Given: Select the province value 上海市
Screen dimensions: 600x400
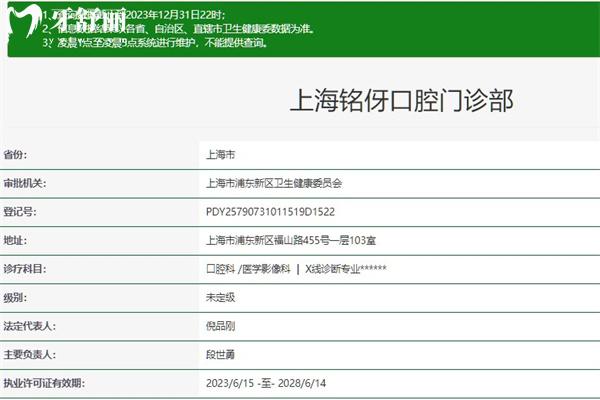Looking at the screenshot, I should pos(220,155).
